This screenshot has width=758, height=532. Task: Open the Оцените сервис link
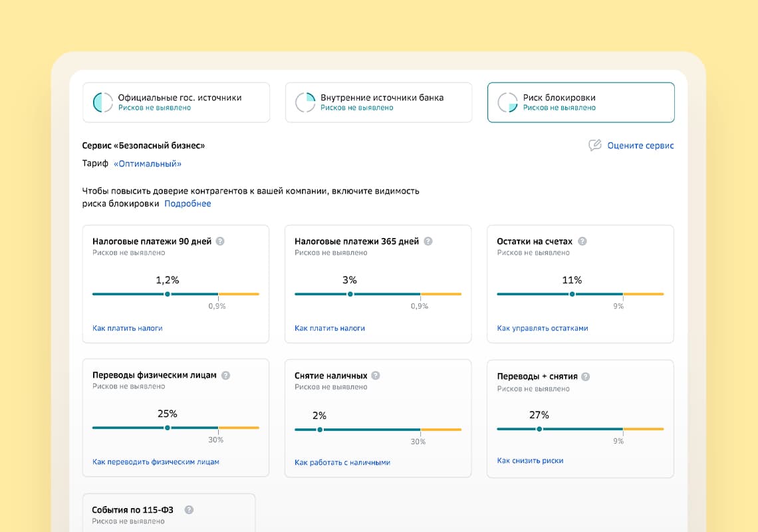[x=640, y=146]
